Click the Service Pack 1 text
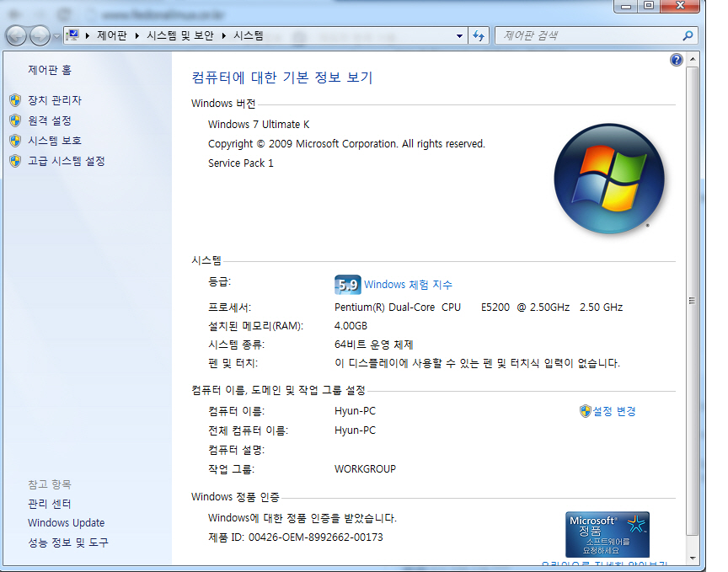Viewport: 728px width, 572px height. click(240, 163)
